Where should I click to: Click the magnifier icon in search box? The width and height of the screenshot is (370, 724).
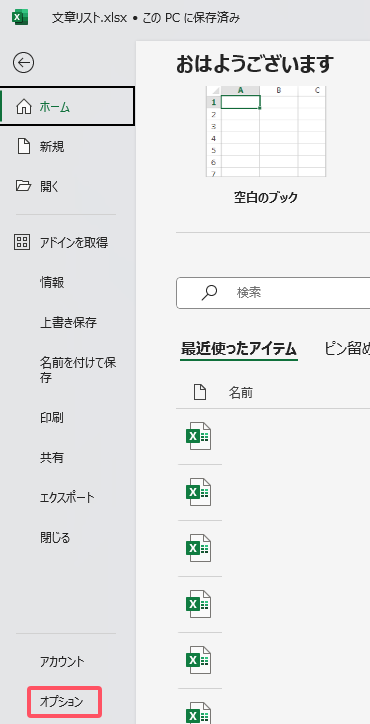coord(209,293)
